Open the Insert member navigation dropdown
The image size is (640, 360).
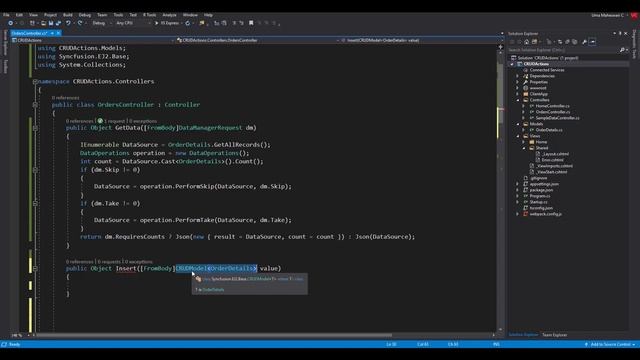[x=421, y=40]
